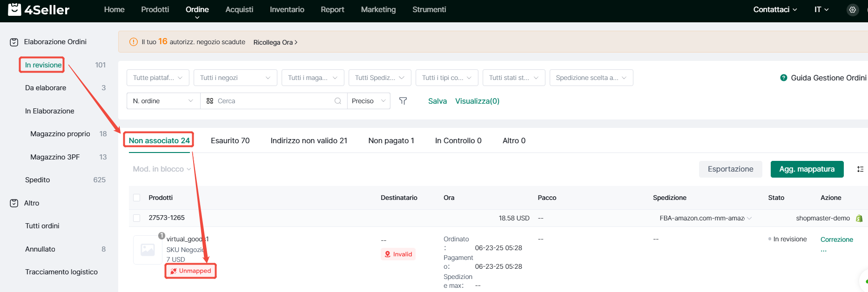This screenshot has height=292, width=868.
Task: Open the column list settings icon
Action: pos(860,169)
